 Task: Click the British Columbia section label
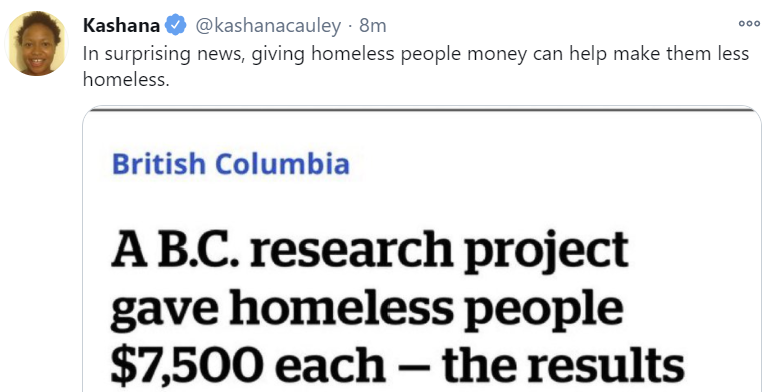231,164
